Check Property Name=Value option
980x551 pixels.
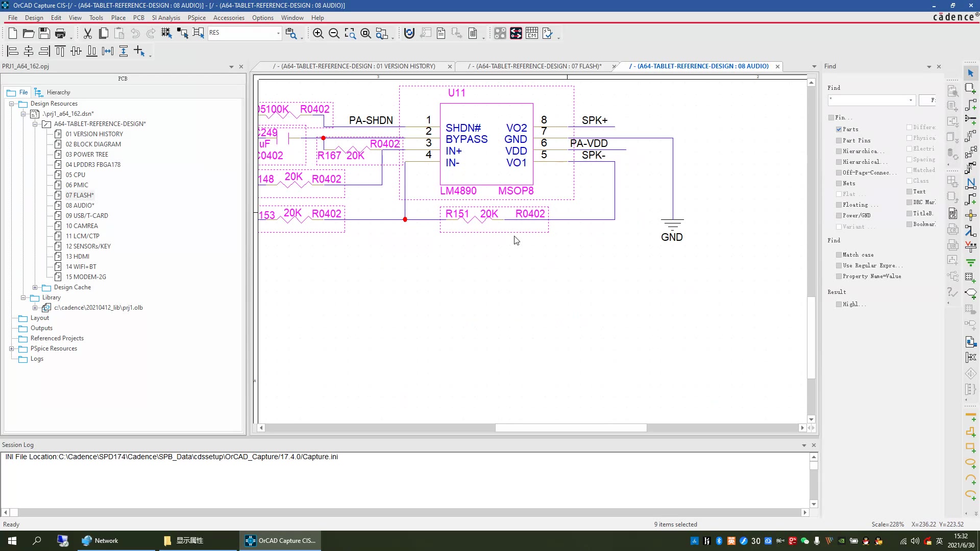coord(839,276)
